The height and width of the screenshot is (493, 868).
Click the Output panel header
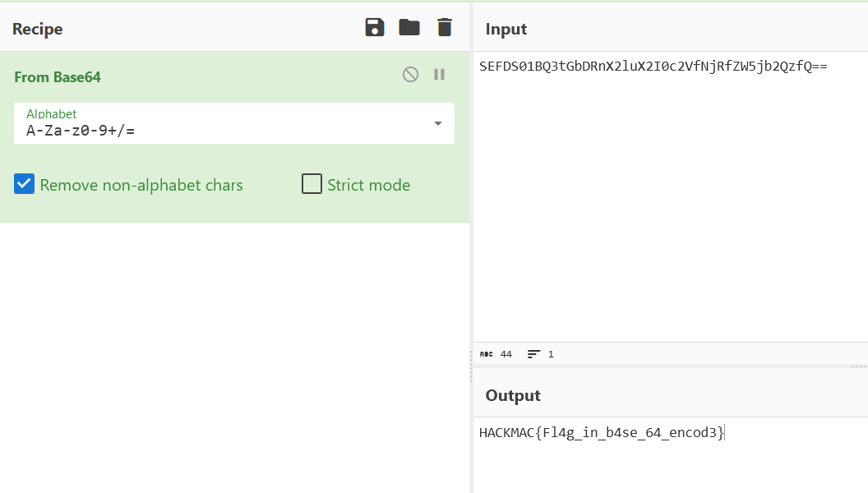click(x=513, y=395)
